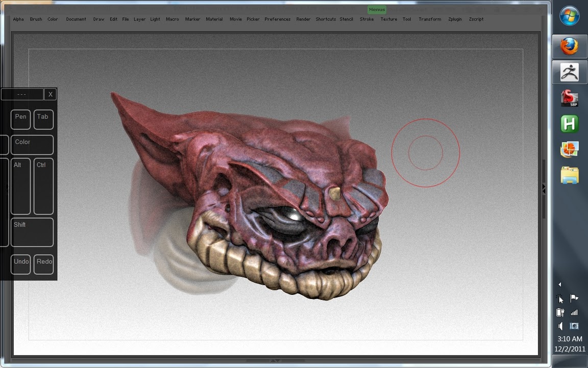Image resolution: width=588 pixels, height=368 pixels.
Task: Open the Brush menu
Action: coord(36,19)
